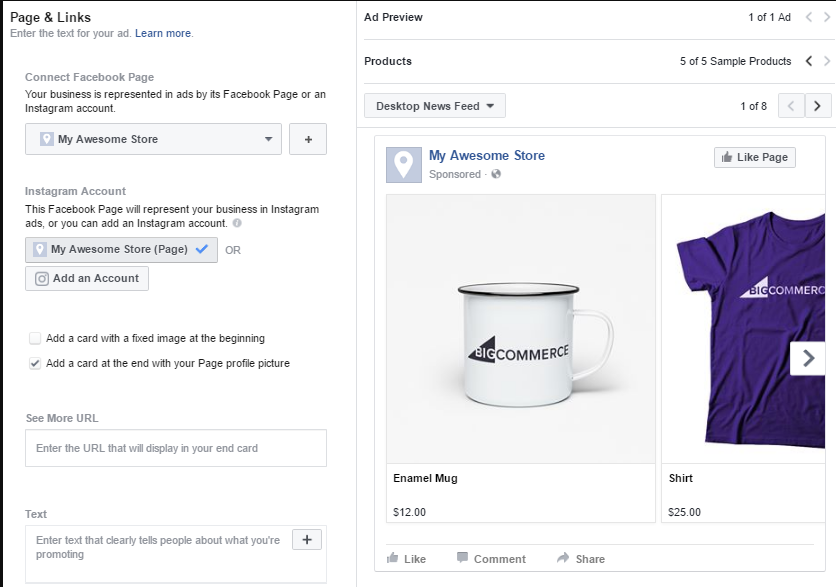Click the next carousel arrow on the Shirt image
This screenshot has width=836, height=587.
click(808, 358)
